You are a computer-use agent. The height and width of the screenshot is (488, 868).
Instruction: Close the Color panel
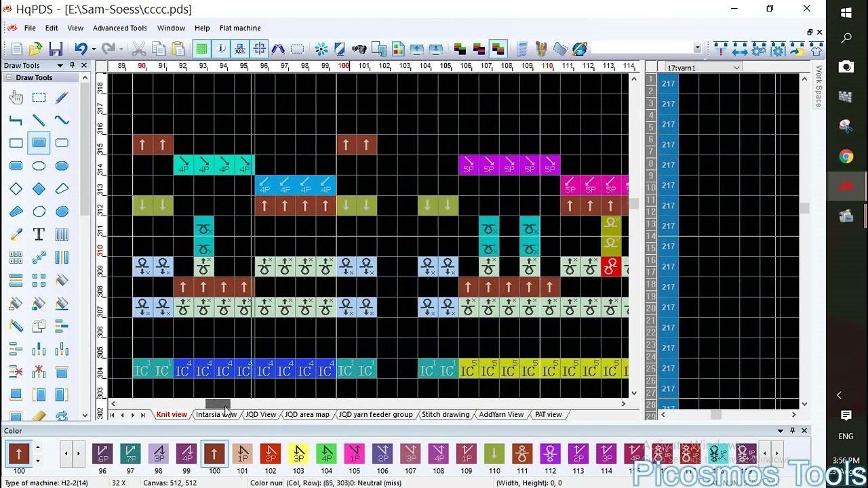coord(804,430)
